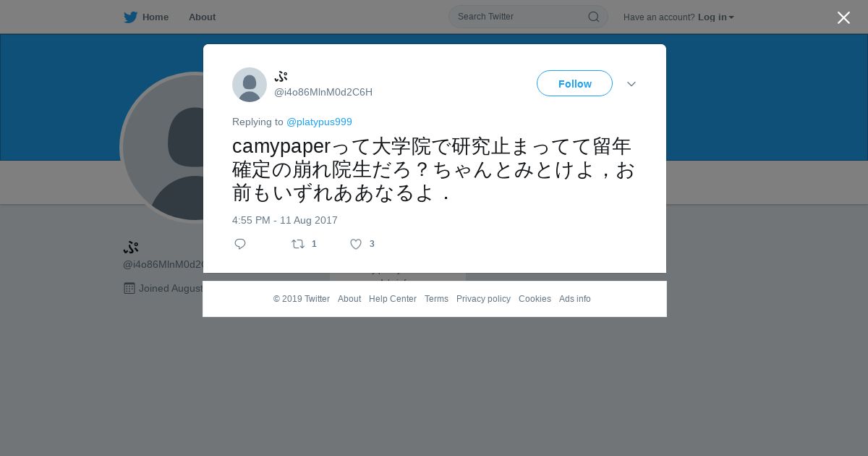Open the @platypus999 mention link

point(319,122)
